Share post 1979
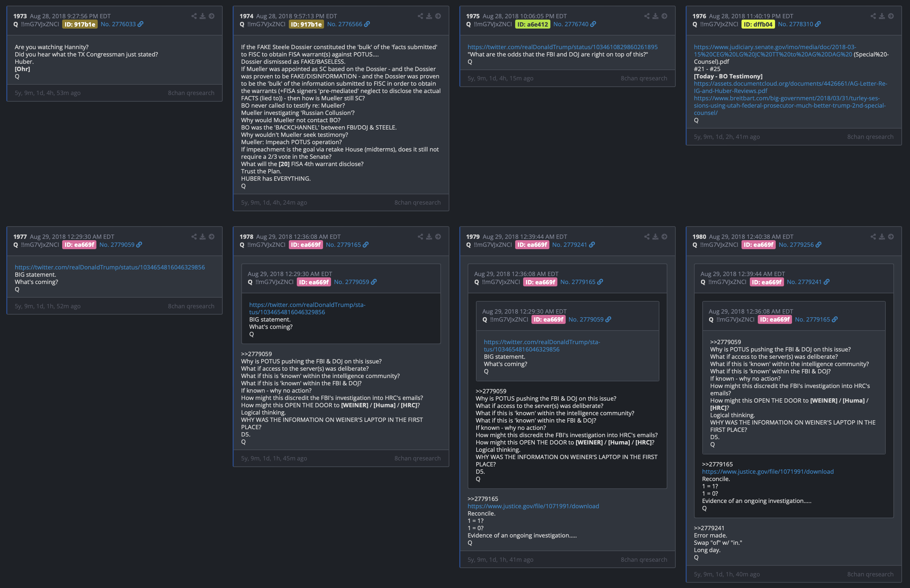The image size is (910, 588). pos(647,237)
